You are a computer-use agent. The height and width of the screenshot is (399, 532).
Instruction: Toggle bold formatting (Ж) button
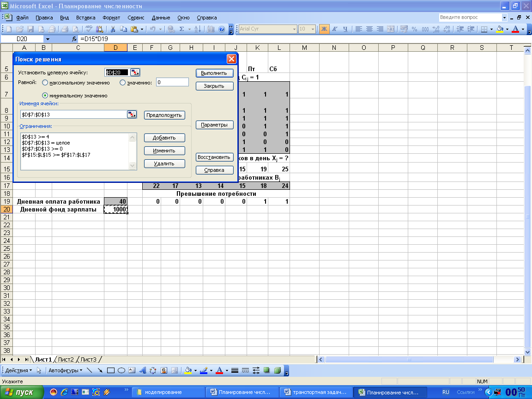point(324,29)
